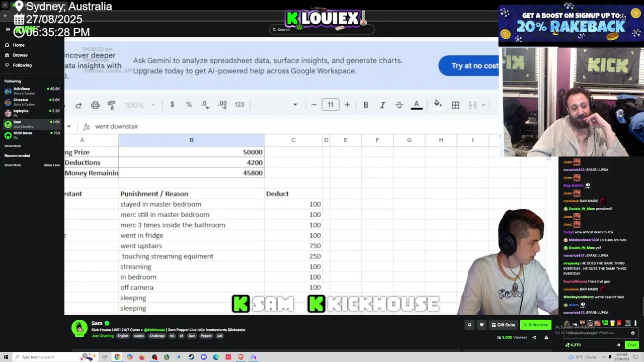The height and width of the screenshot is (362, 644).
Task: Toggle strikethrough formatting
Action: (399, 105)
